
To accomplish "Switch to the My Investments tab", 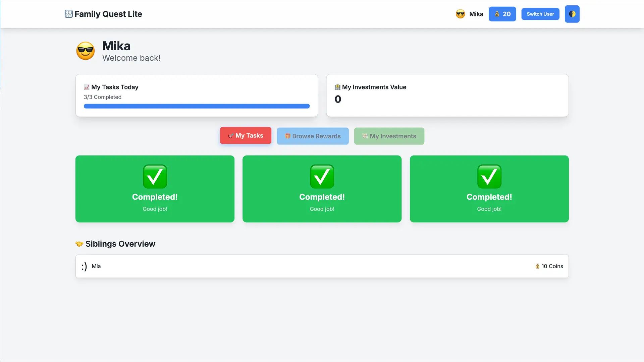I will [x=389, y=136].
